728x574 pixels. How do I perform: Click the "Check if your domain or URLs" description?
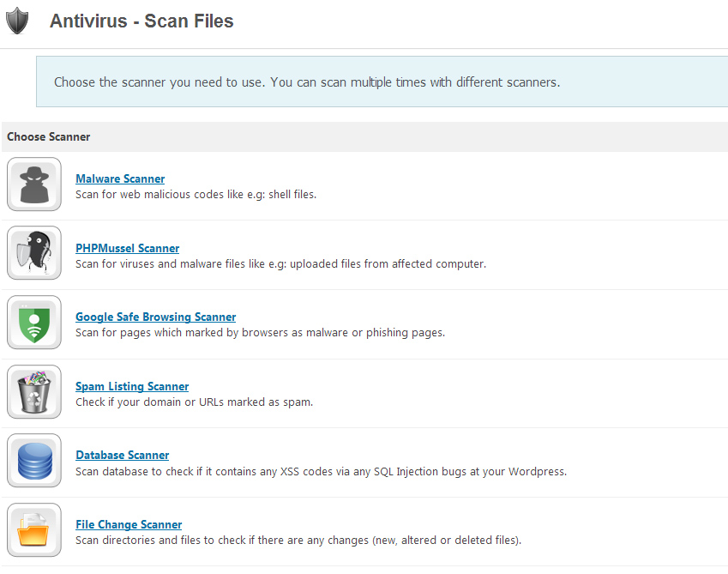tap(194, 402)
